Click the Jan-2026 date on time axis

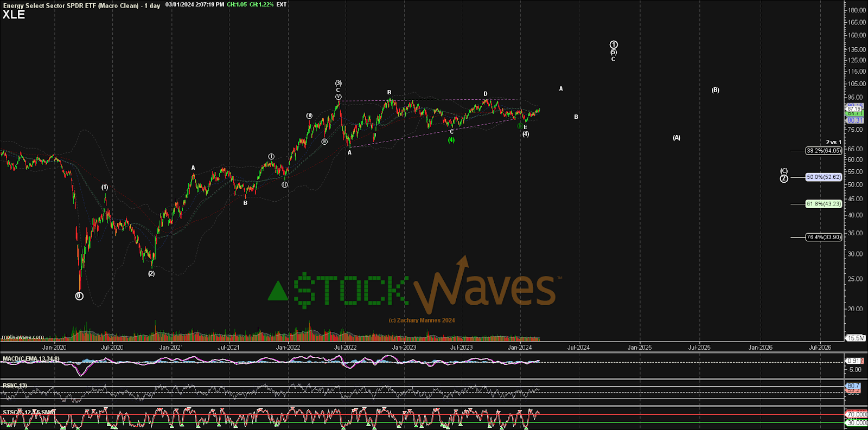(x=761, y=348)
